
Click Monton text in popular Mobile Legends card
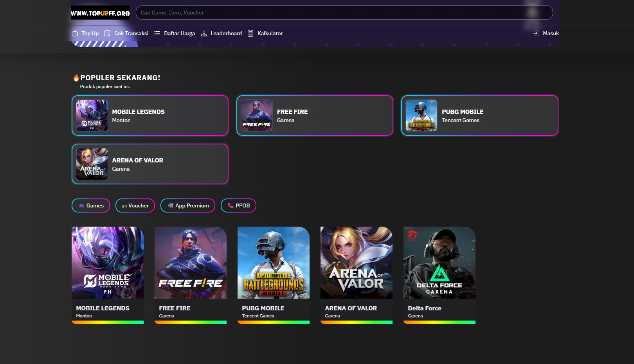[x=121, y=121]
